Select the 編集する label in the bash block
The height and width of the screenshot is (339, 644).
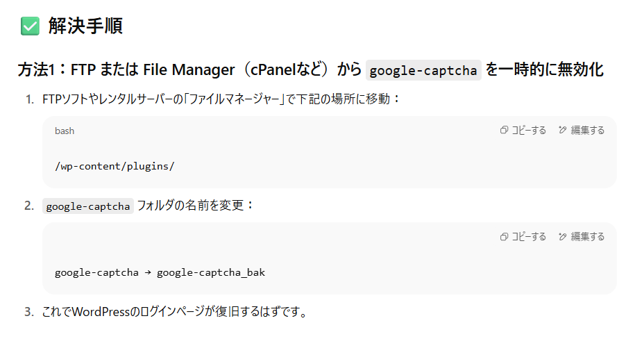tap(588, 131)
